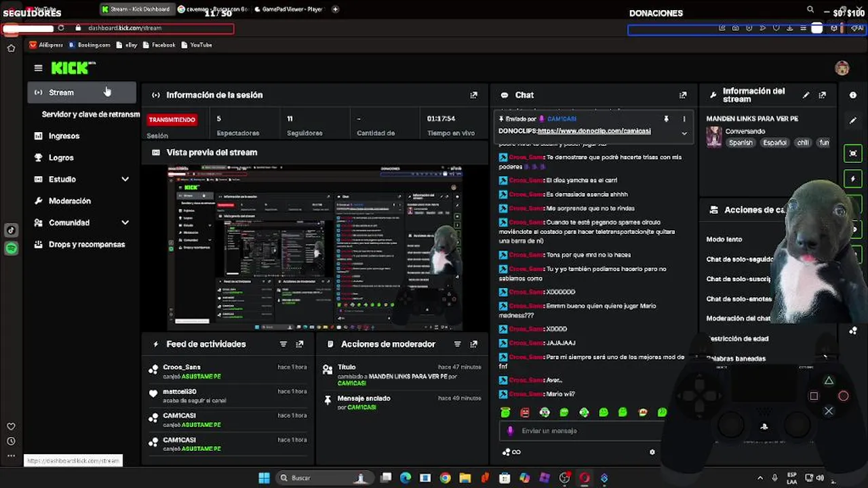Screen dimensions: 868x488
Task: Select the red face emote in chat bar
Action: [525, 412]
